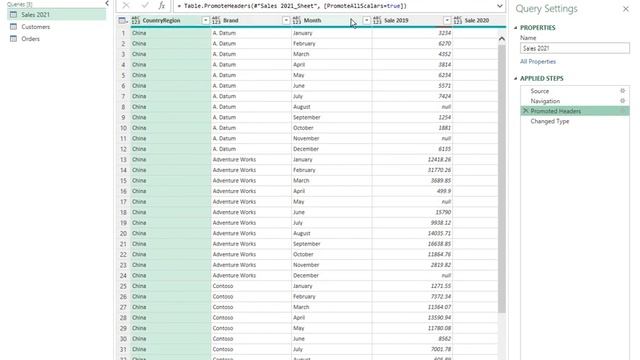This screenshot has height=360, width=640.
Task: Expand the formula bar with chevron
Action: tap(500, 6)
